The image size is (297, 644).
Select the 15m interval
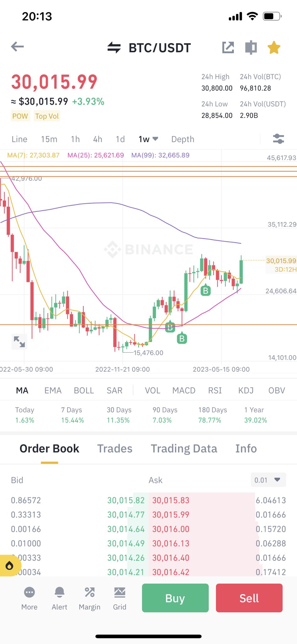49,139
